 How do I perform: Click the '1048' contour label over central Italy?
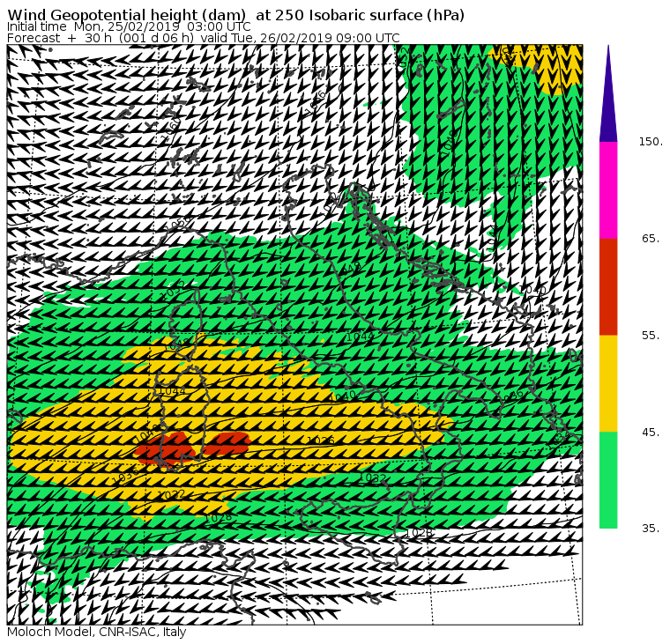tap(349, 269)
